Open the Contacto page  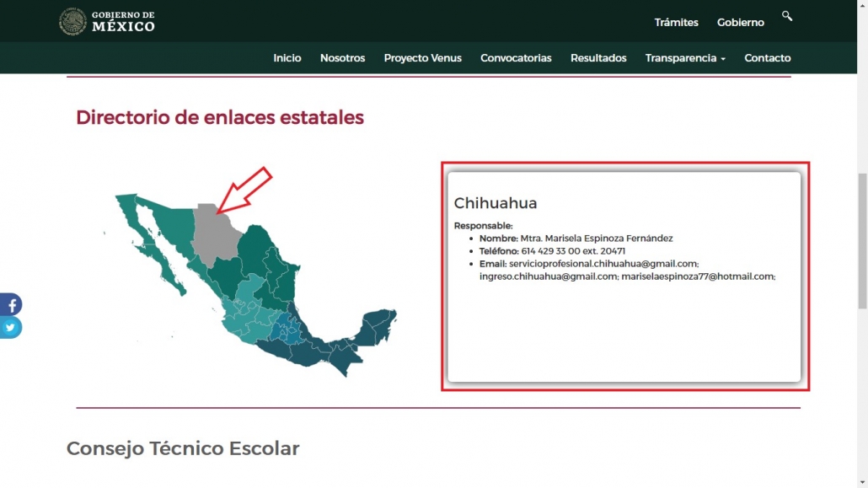[x=767, y=58]
